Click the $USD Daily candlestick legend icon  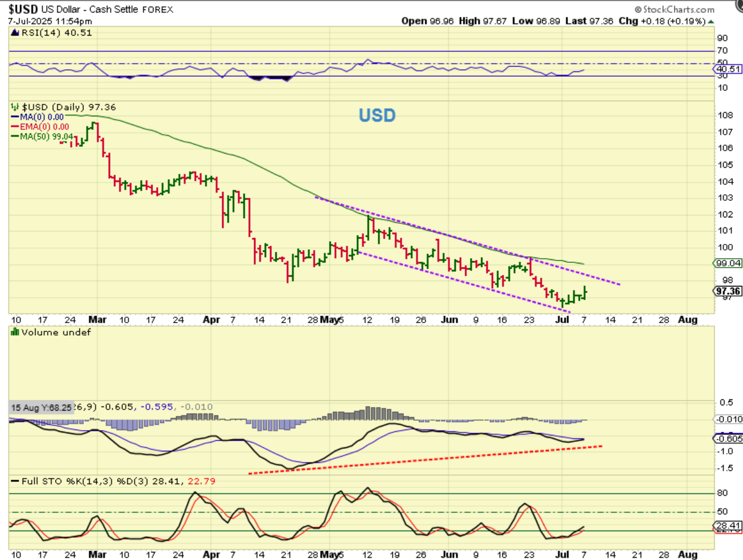pos(14,107)
